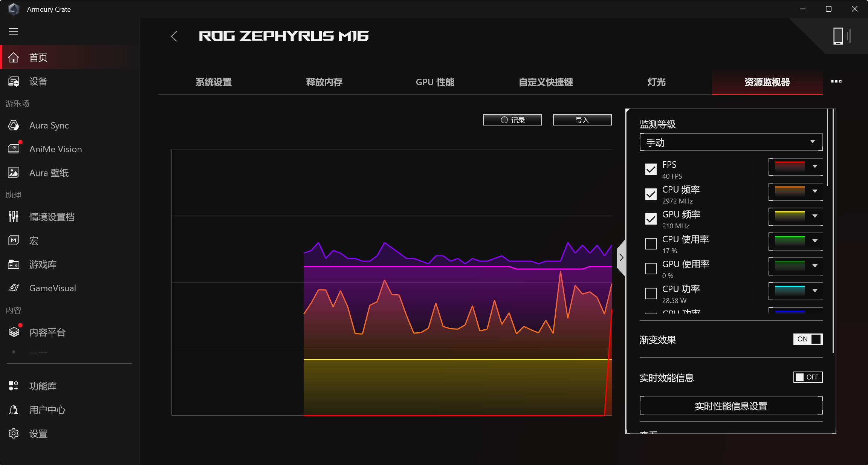Click the metric list inner scrollbar

[x=827, y=148]
